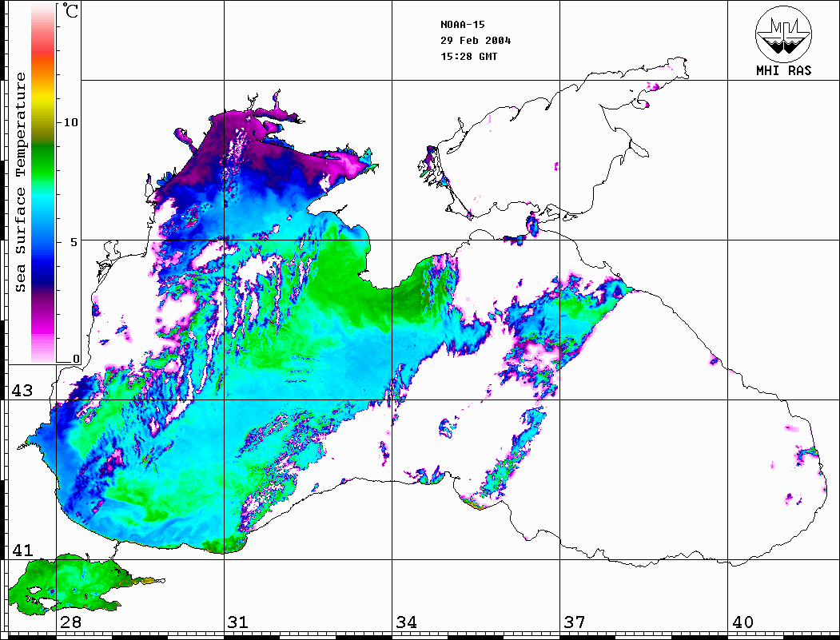Pick the green region of the color scale
The image size is (840, 640).
coord(43,161)
